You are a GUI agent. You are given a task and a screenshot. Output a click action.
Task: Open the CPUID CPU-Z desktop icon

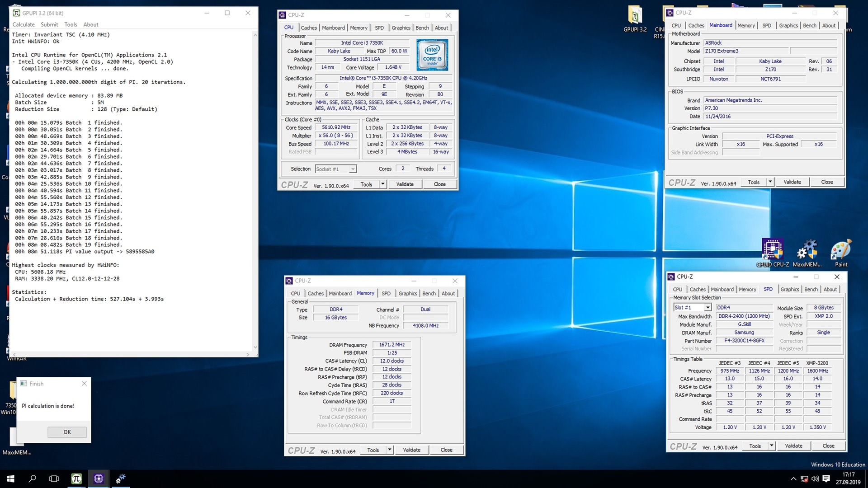[x=773, y=253]
